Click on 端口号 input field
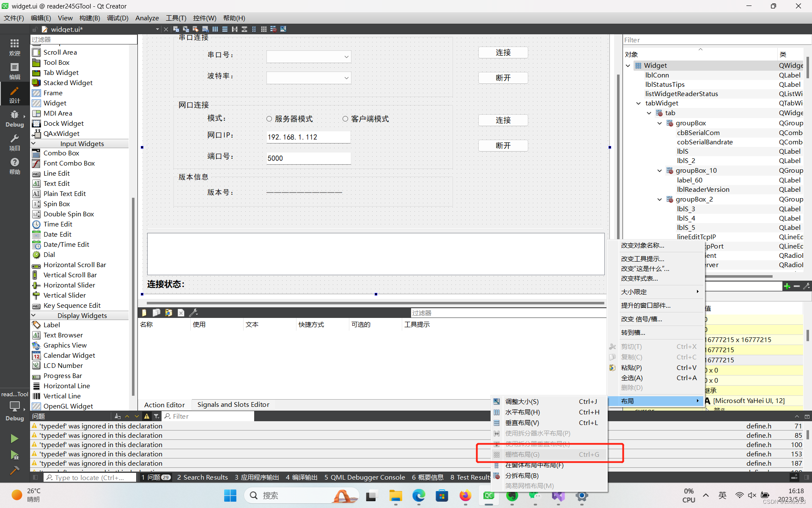Viewport: 812px width, 508px height. 307,157
